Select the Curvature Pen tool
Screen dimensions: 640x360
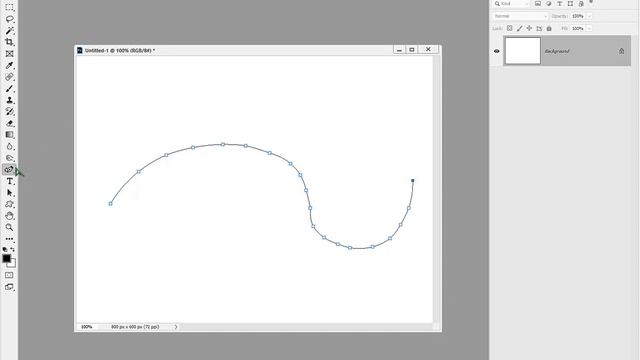(x=9, y=169)
